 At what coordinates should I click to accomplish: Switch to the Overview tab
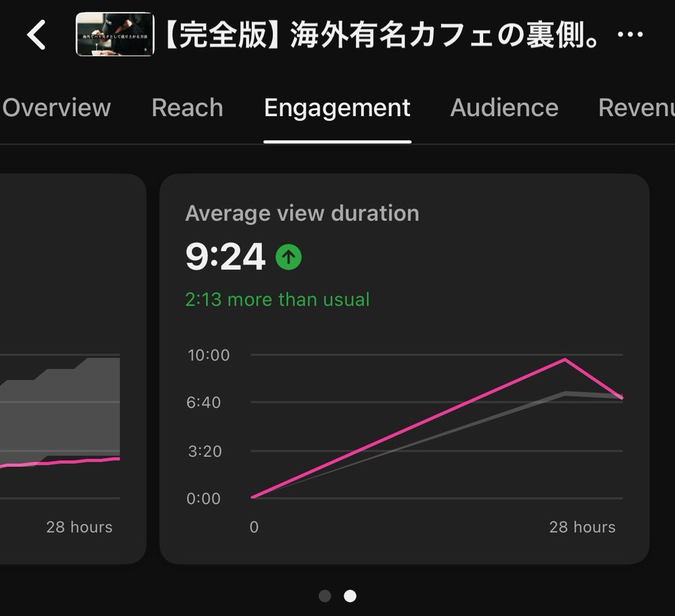[x=57, y=108]
